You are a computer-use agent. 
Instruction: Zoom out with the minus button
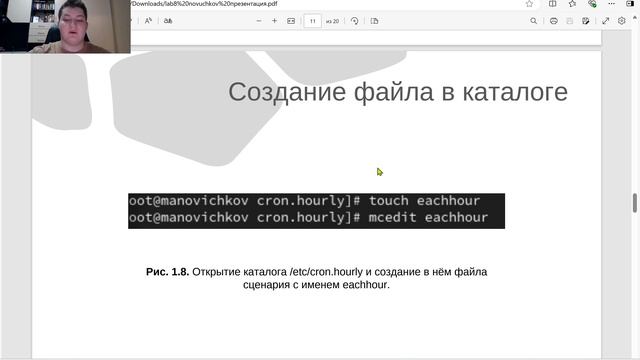pos(259,21)
